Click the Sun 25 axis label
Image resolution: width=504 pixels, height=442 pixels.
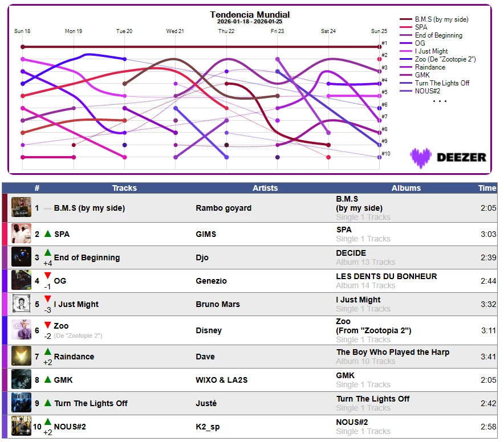[x=379, y=31]
